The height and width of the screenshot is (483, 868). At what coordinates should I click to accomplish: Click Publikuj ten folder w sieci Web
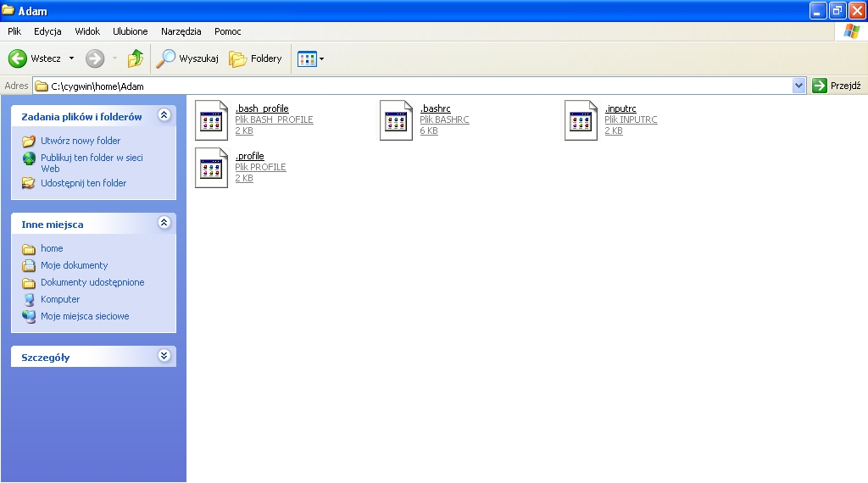pyautogui.click(x=92, y=164)
